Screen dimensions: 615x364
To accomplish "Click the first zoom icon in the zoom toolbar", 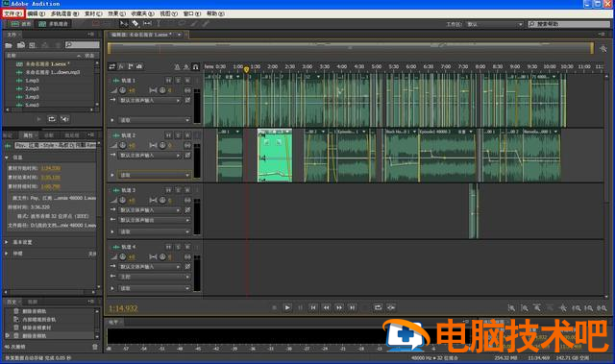I will pos(511,308).
